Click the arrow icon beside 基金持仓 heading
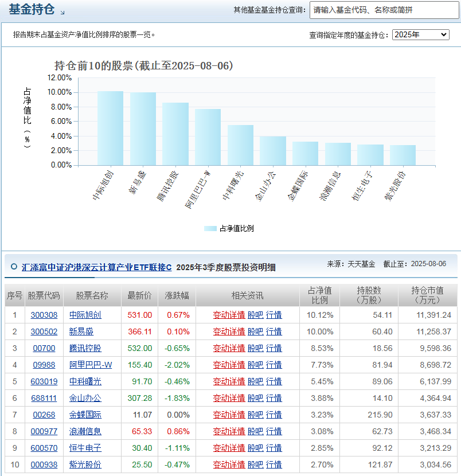The height and width of the screenshot is (476, 461). (62, 12)
